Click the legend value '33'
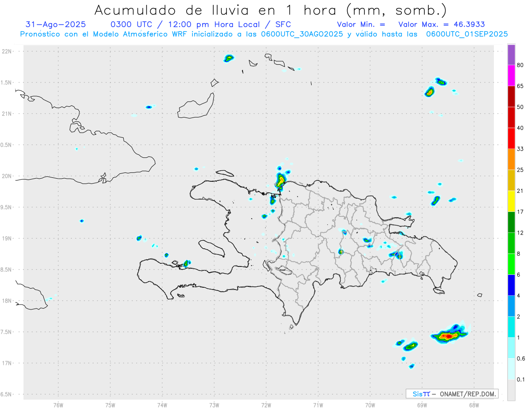Image resolution: width=532 pixels, height=411 pixels. [x=520, y=149]
